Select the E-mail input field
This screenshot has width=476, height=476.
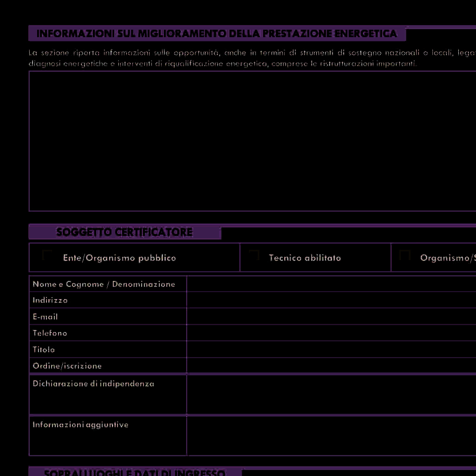coord(331,317)
